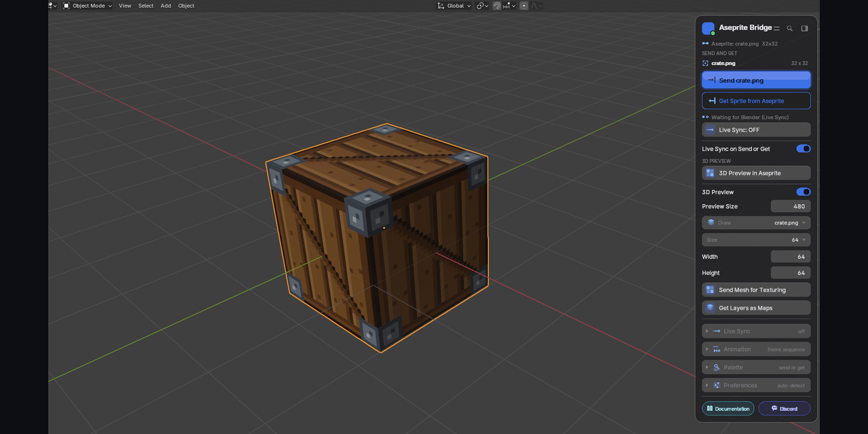Expand the Live Sync section
868x434 pixels.
(x=756, y=331)
